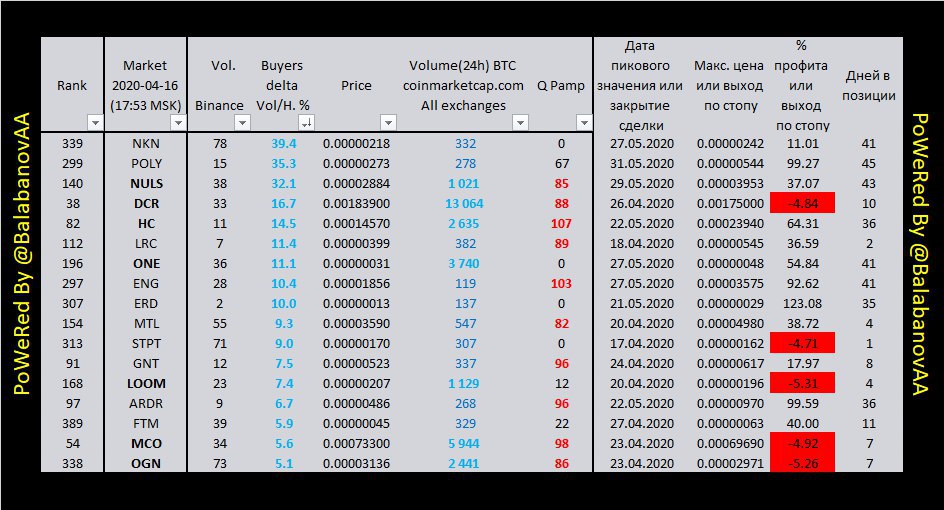The height and width of the screenshot is (510, 944).
Task: Select the Q Pamp value 103
Action: pyautogui.click(x=561, y=284)
